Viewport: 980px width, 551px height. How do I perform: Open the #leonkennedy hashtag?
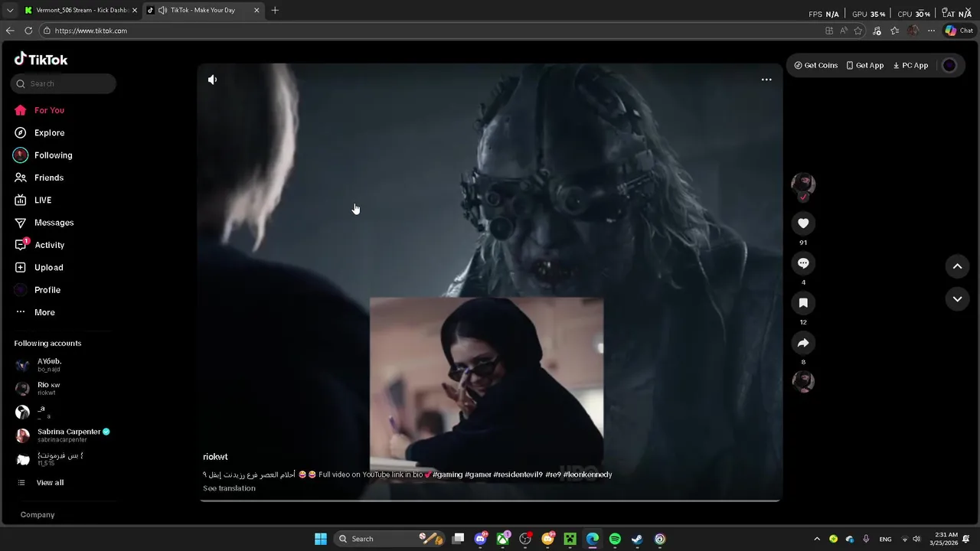coord(587,474)
